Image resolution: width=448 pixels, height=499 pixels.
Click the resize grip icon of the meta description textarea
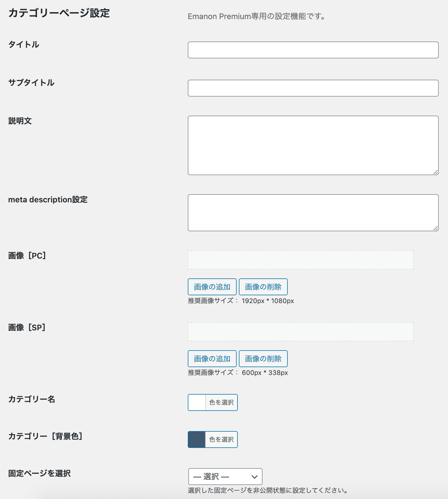436,228
